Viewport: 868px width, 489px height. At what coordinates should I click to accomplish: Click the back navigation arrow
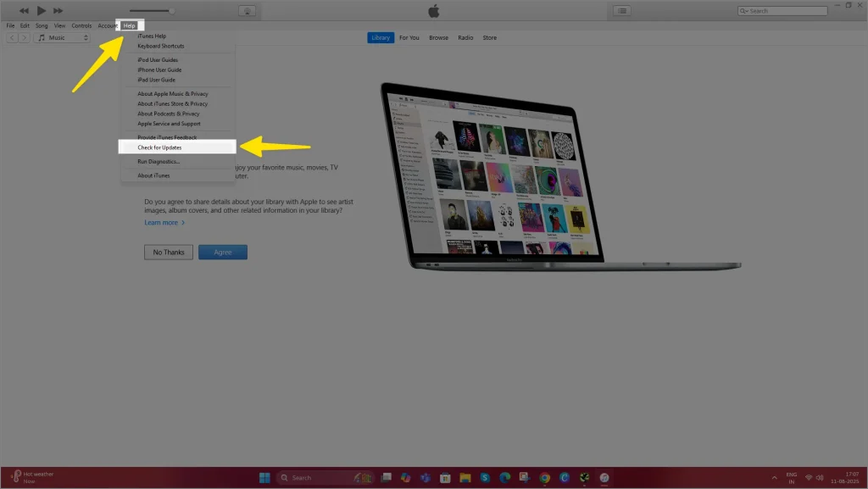tap(12, 38)
